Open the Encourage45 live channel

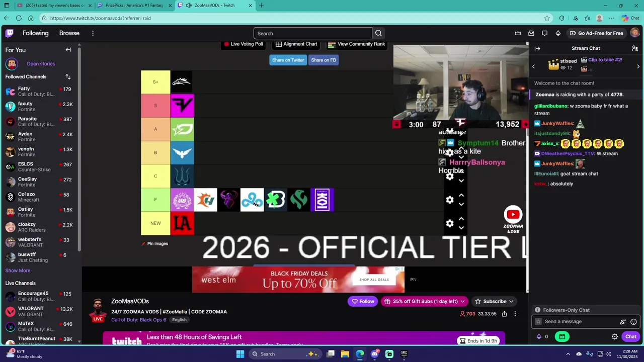point(40,296)
